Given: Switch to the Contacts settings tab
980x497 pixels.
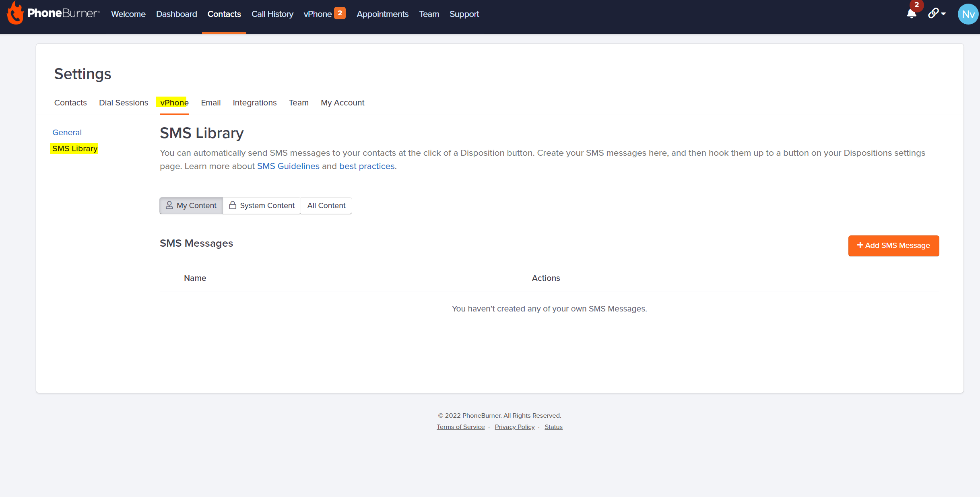Looking at the screenshot, I should pos(70,103).
